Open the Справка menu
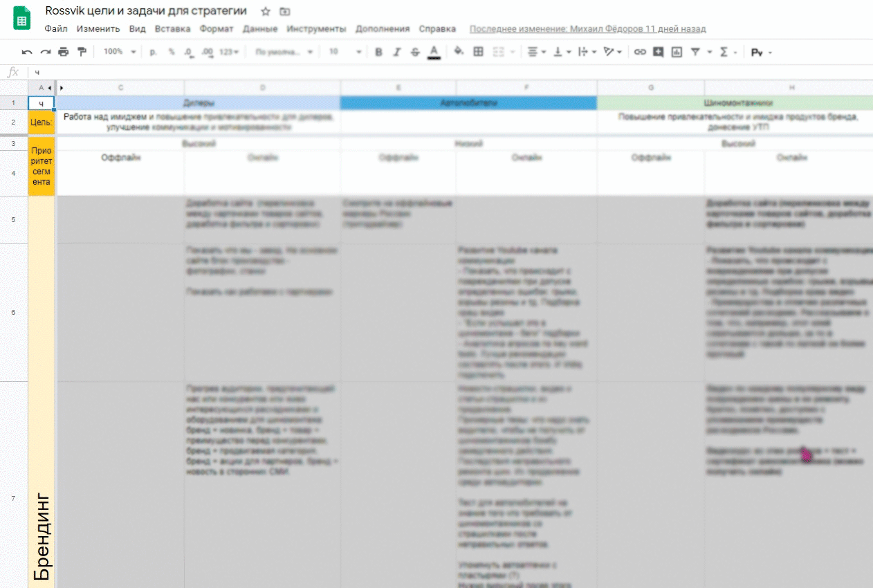 pyautogui.click(x=437, y=29)
